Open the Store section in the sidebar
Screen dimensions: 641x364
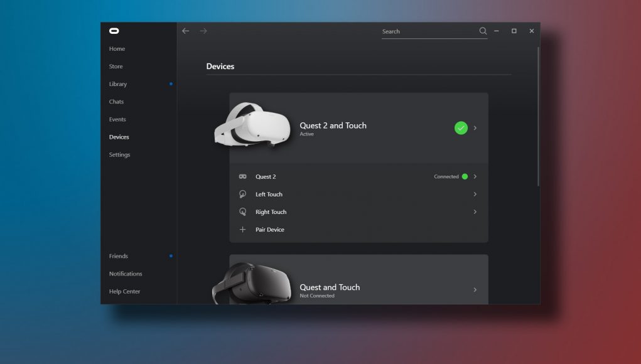click(116, 66)
